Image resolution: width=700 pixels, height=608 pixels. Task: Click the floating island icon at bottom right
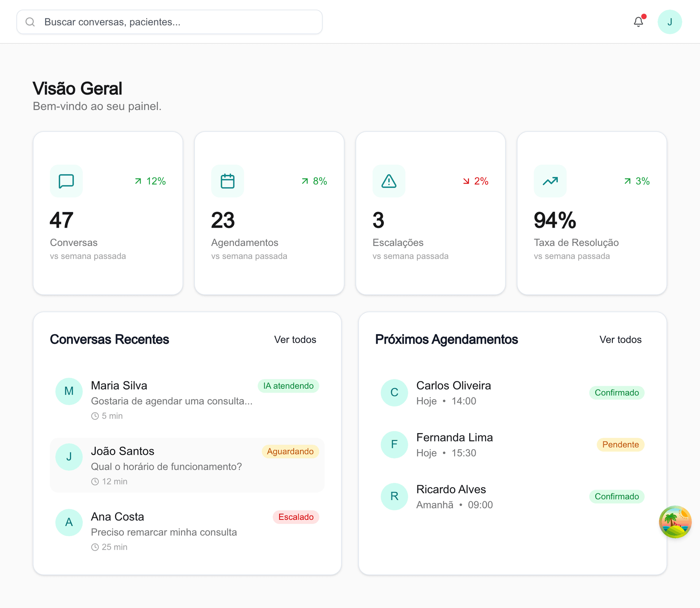pyautogui.click(x=675, y=522)
